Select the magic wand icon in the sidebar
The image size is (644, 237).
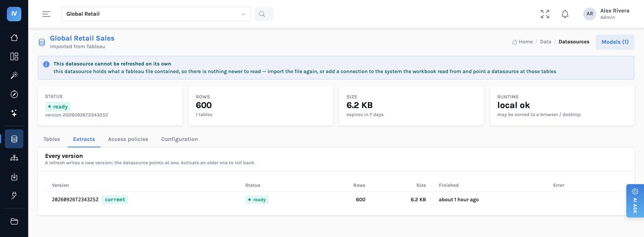(x=14, y=75)
